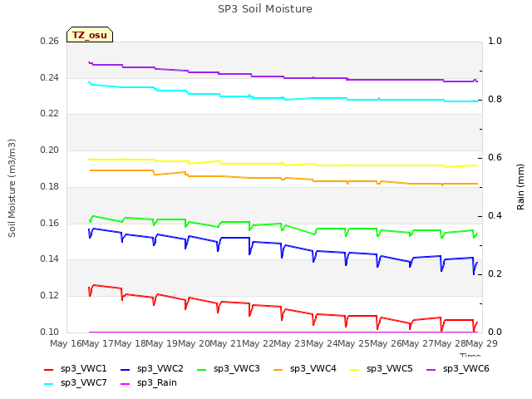The width and height of the screenshot is (532, 399).
Task: Click the May 29 x-axis tick label
Action: point(482,343)
